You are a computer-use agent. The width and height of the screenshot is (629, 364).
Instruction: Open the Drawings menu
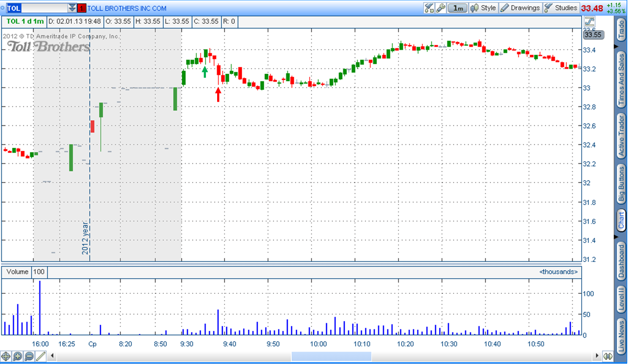tap(520, 8)
